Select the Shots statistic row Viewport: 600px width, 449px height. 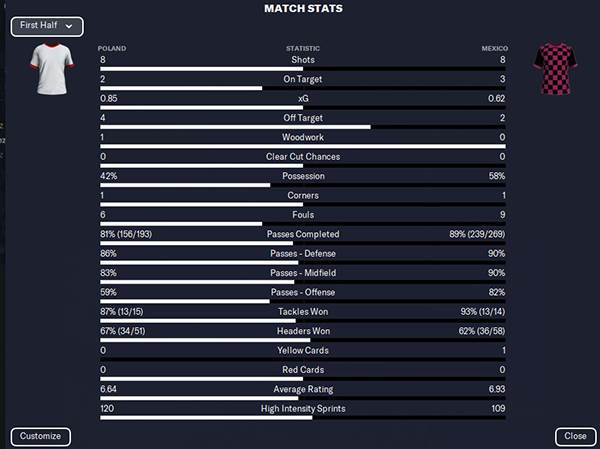(x=303, y=59)
